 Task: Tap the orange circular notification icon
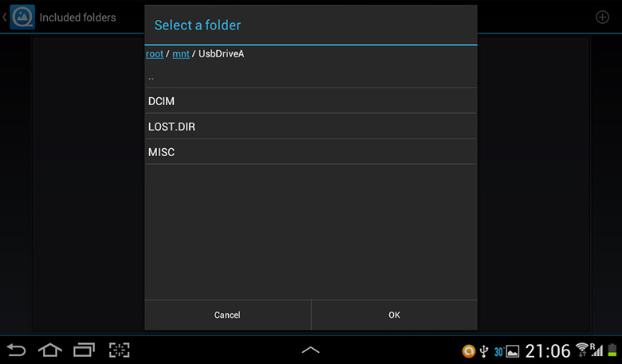pyautogui.click(x=468, y=351)
